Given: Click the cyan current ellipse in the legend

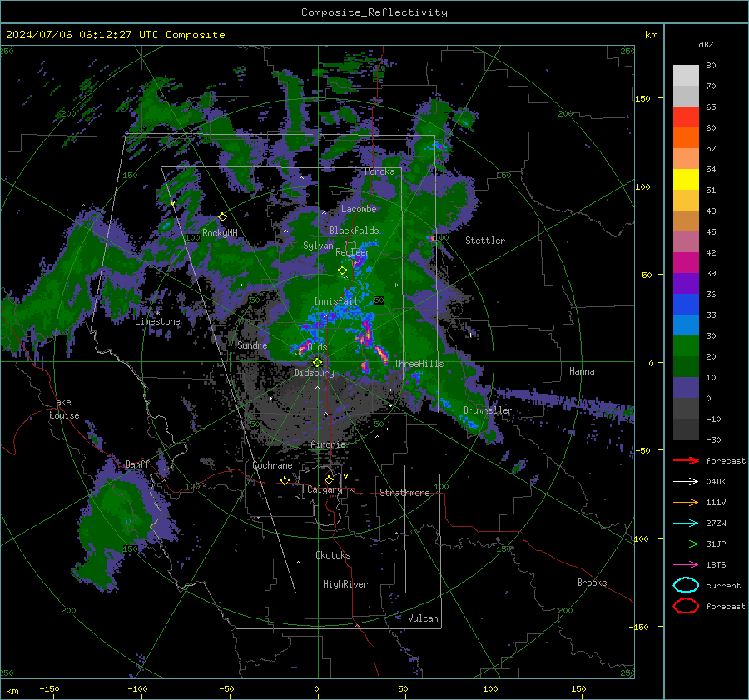Looking at the screenshot, I should pyautogui.click(x=686, y=585).
